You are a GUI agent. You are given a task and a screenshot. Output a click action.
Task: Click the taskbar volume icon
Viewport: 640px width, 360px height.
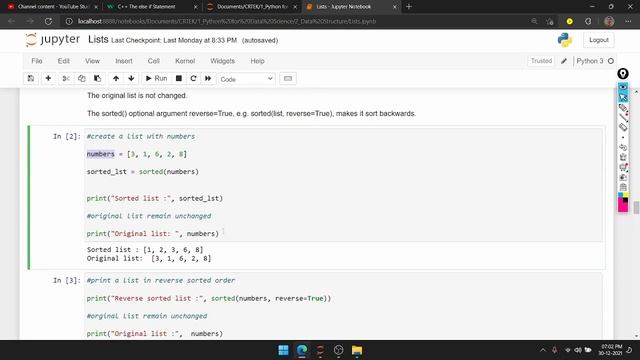[x=578, y=350]
